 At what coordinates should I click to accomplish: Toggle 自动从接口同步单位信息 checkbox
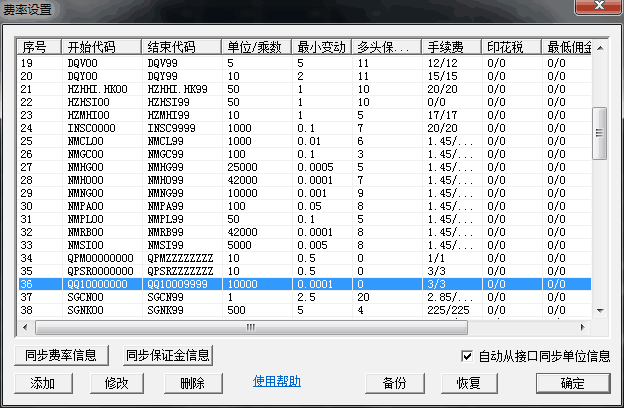tap(467, 355)
